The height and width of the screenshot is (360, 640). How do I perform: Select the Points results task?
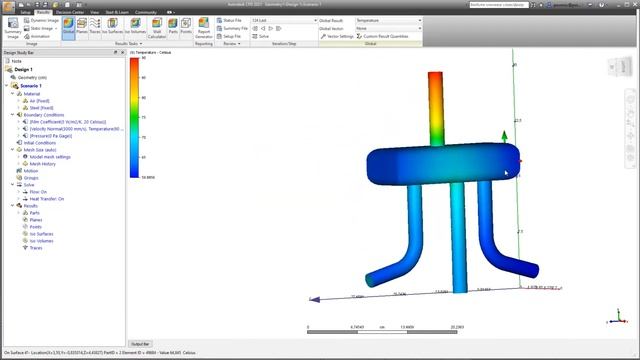[186, 28]
